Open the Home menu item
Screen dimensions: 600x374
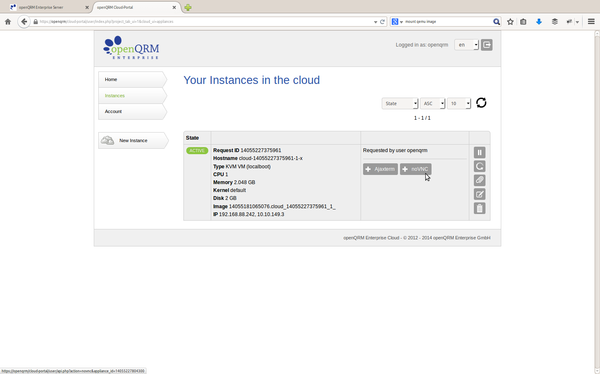coord(132,79)
